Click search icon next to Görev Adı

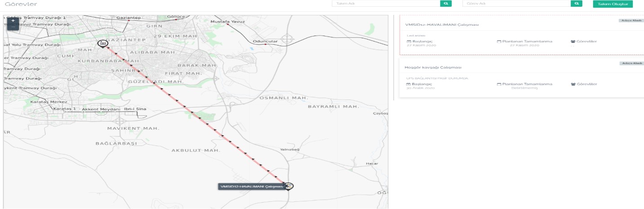[576, 4]
